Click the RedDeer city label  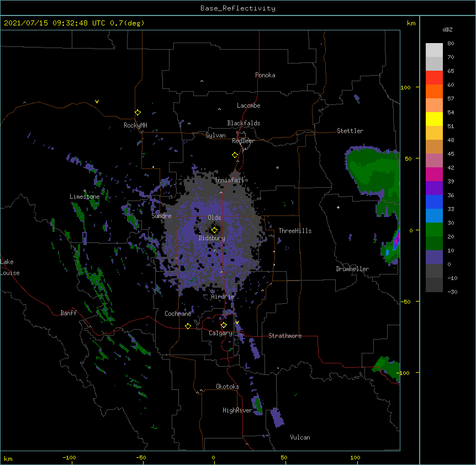243,141
